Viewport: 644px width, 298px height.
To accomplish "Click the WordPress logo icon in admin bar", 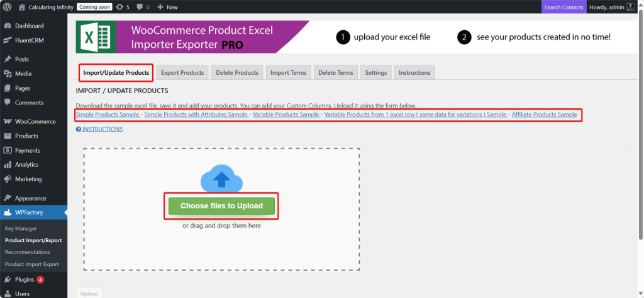I will click(8, 7).
